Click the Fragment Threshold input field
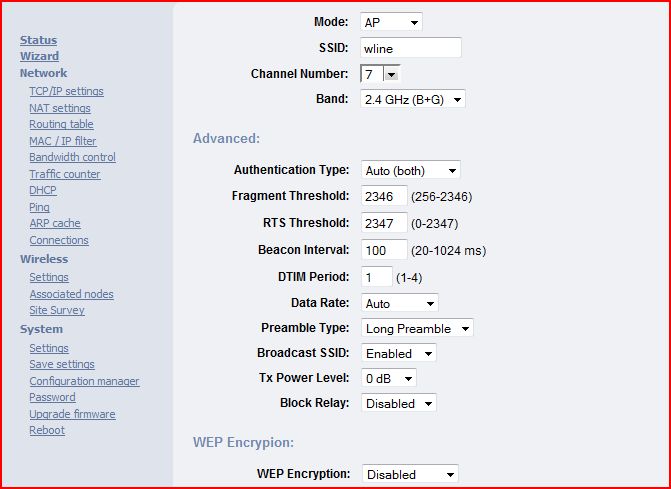 383,196
